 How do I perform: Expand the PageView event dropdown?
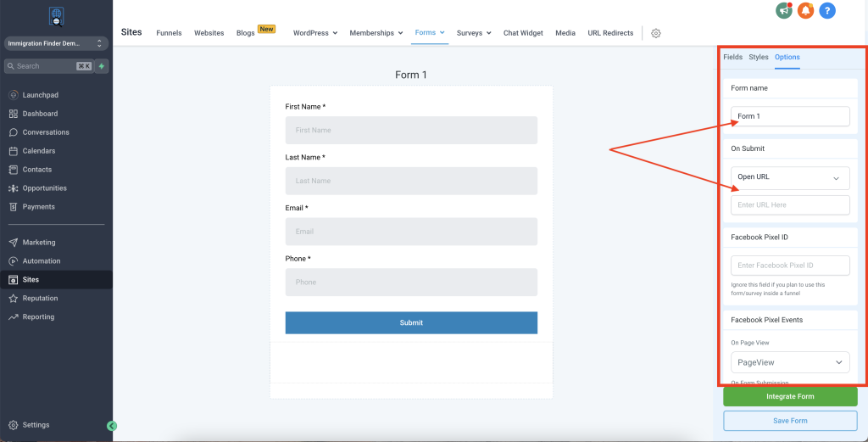790,362
